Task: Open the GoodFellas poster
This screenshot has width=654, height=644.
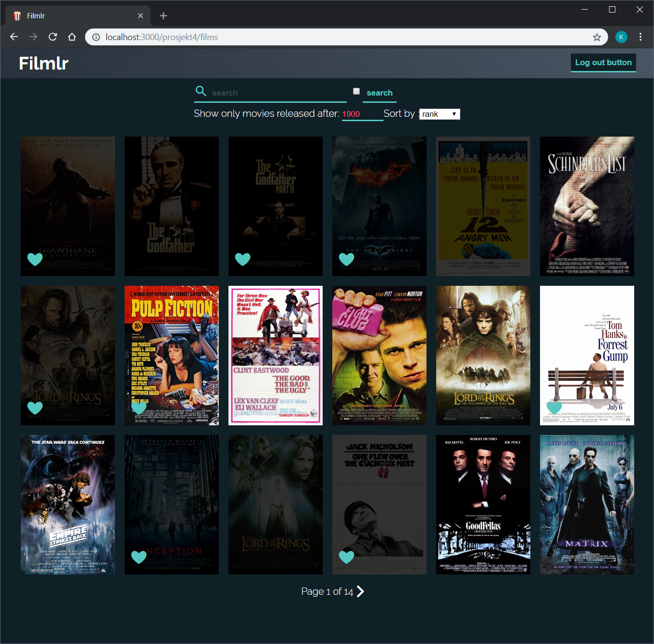Action: pos(483,504)
